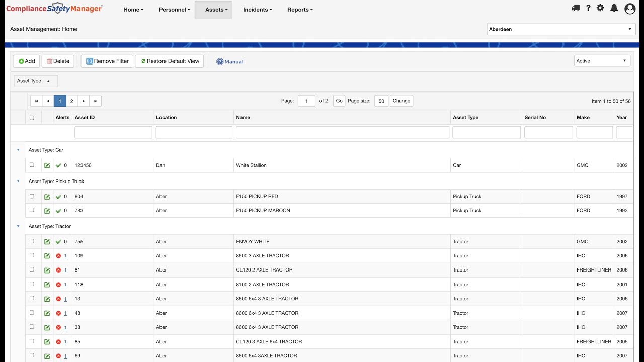644x362 pixels.
Task: Select checkbox for F150 PICKUP RED
Action: [x=32, y=196]
